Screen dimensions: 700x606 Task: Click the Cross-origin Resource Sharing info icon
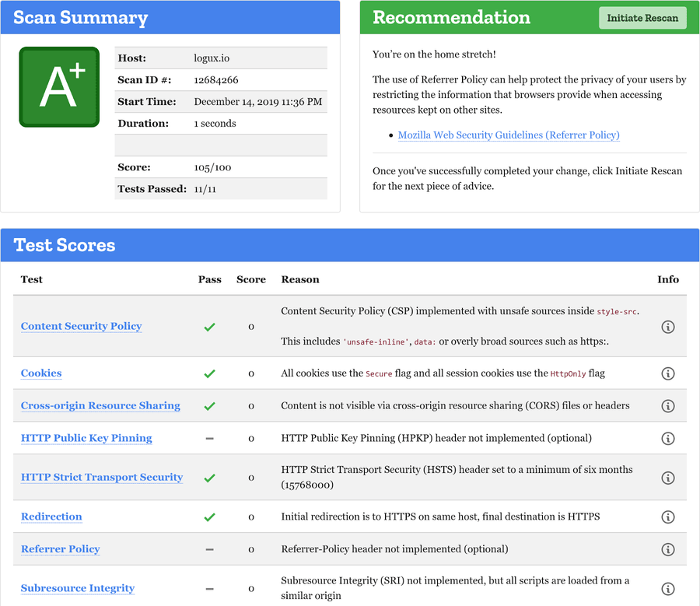coord(668,405)
